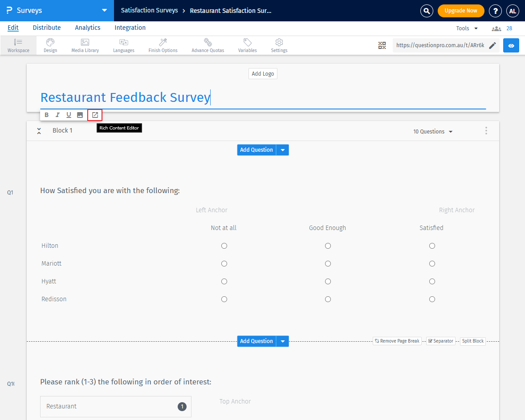Switch to the Distribute tab
The image size is (525, 420).
click(x=46, y=28)
